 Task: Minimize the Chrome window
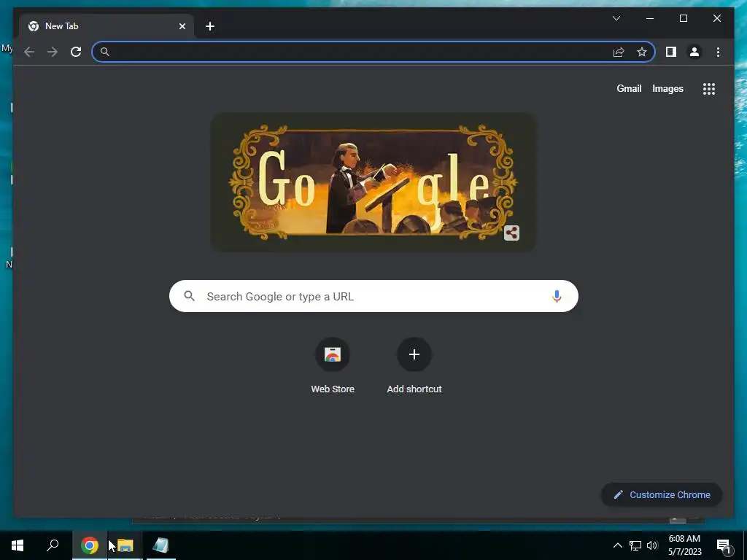tap(650, 18)
